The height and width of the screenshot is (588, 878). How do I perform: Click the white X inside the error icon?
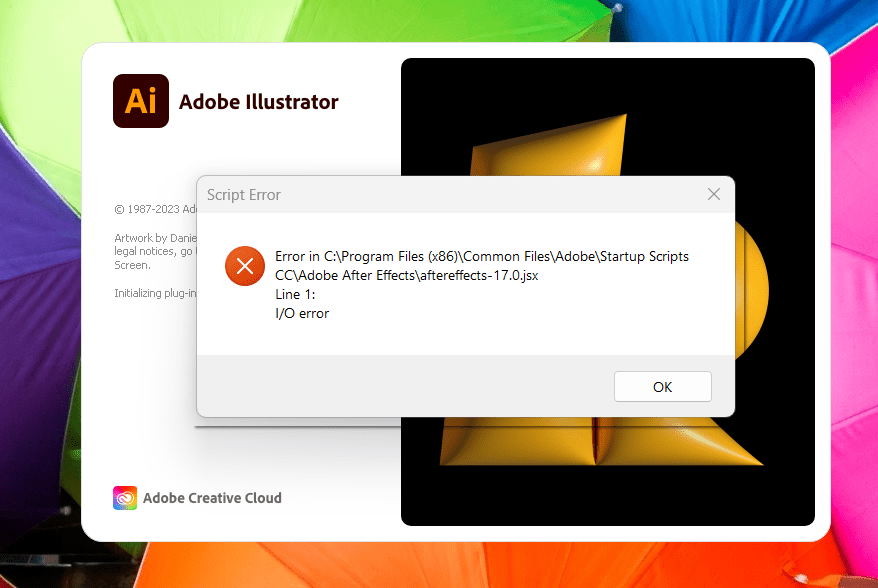[244, 266]
